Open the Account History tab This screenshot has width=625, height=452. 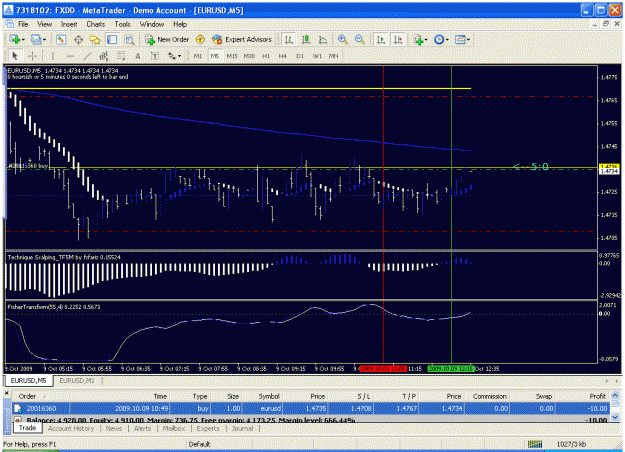coord(71,428)
